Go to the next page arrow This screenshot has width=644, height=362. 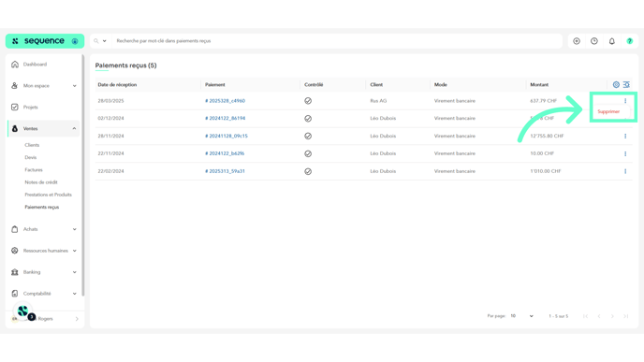[x=612, y=316]
